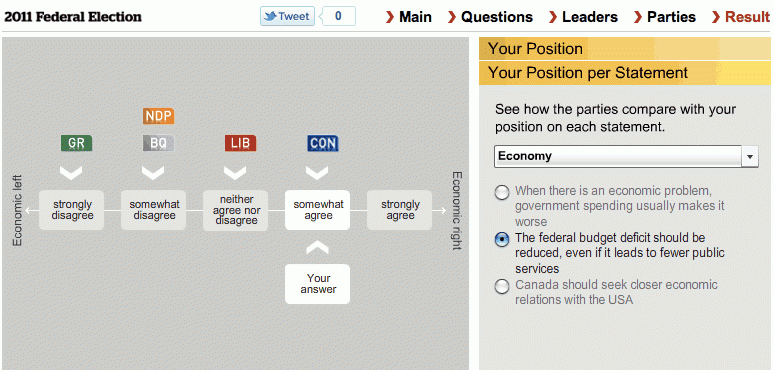Click the blue CON party badge

pyautogui.click(x=322, y=143)
